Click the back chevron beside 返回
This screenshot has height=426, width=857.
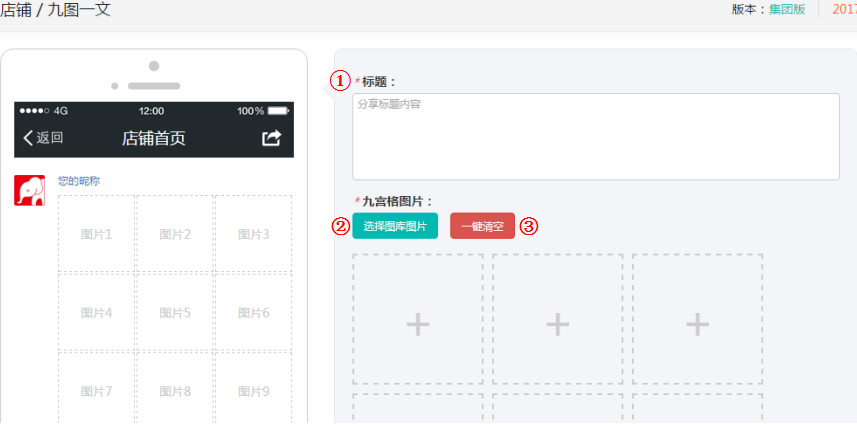point(27,138)
